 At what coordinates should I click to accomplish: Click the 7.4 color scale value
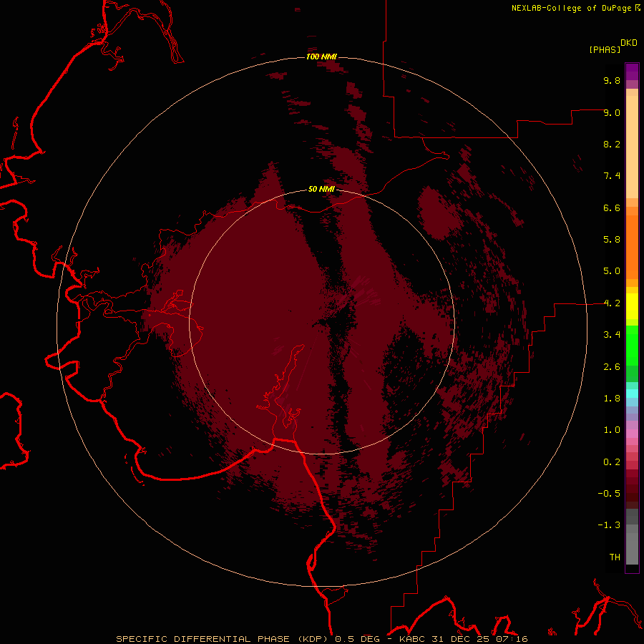point(612,176)
